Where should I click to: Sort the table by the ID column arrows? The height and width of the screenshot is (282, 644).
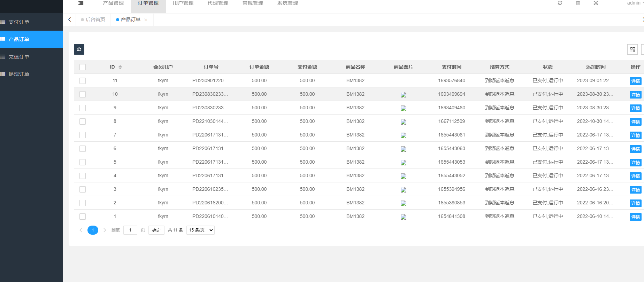(120, 67)
